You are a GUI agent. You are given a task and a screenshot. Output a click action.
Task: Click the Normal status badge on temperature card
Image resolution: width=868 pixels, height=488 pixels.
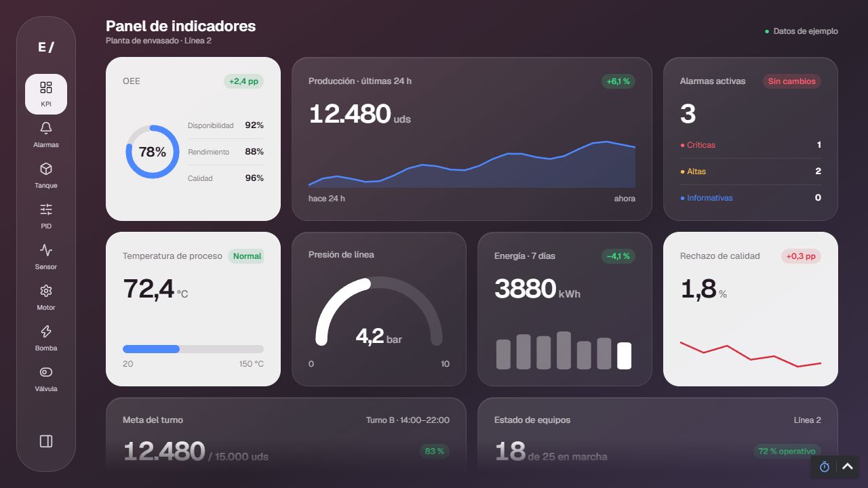tap(247, 256)
